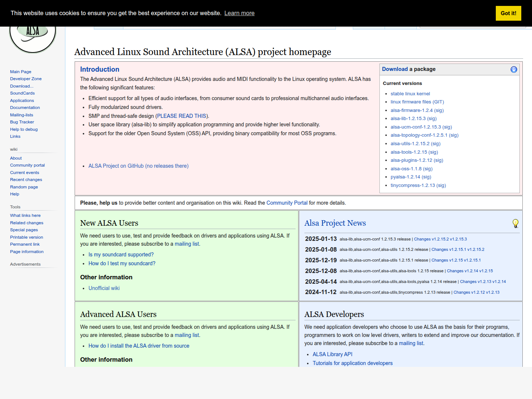Open the ALSA Library API link
Viewport: 532px width, 399px height.
(332, 354)
